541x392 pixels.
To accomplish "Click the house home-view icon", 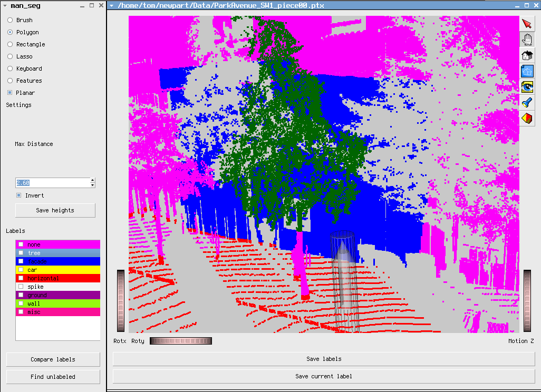I will [527, 55].
